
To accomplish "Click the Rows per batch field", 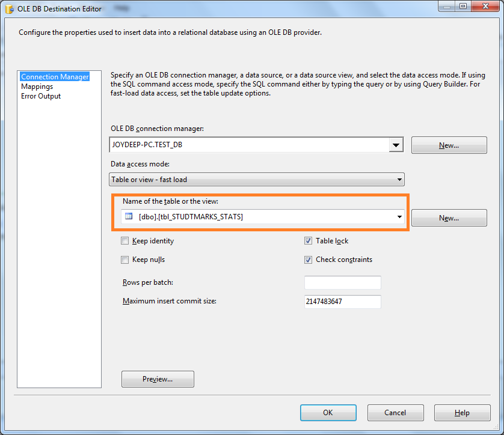I will click(x=342, y=282).
